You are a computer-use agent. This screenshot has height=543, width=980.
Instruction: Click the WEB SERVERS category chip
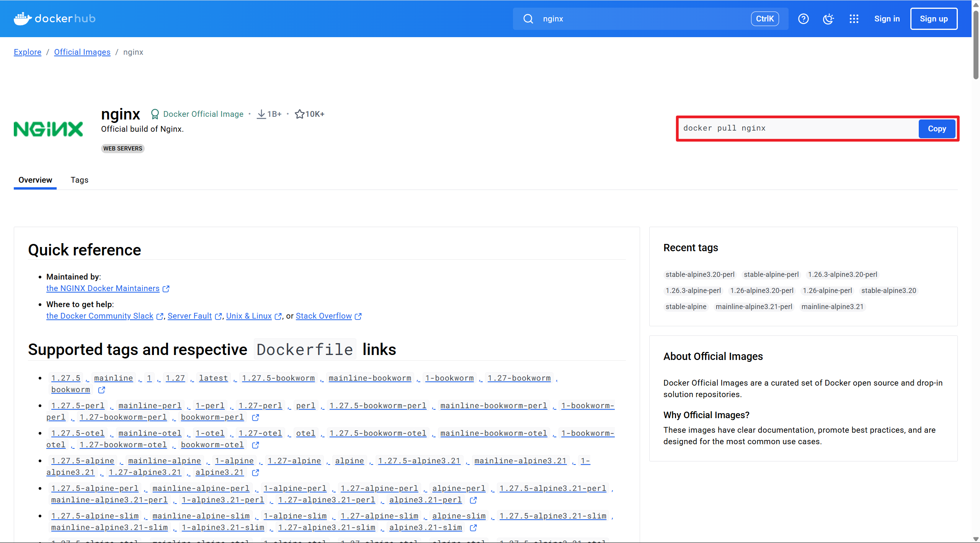click(x=122, y=149)
